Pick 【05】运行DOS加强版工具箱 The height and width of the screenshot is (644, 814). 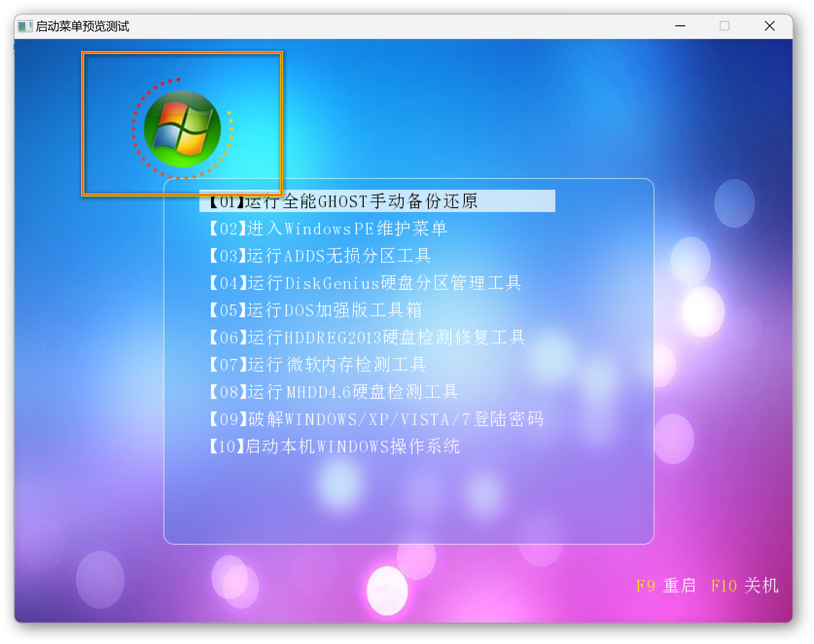(x=316, y=310)
